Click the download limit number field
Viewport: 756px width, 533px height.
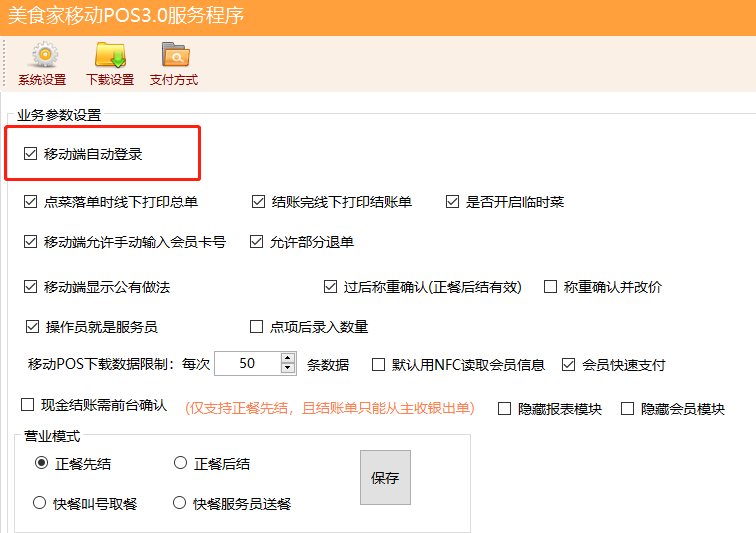247,363
